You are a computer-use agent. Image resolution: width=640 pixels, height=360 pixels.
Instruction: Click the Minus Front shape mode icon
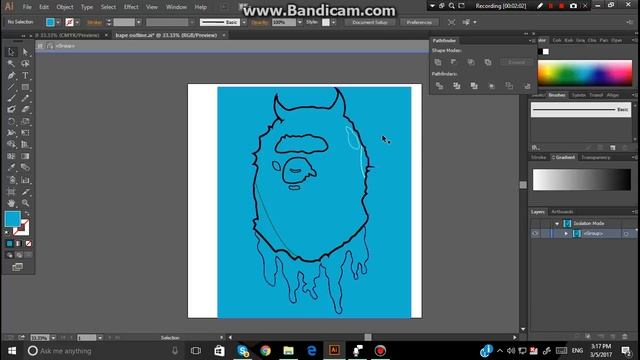pyautogui.click(x=454, y=62)
